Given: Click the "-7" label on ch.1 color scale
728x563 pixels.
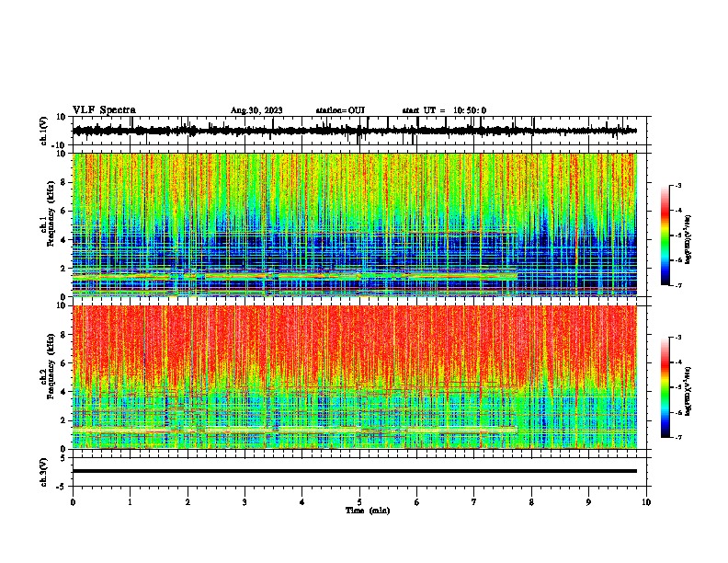Looking at the screenshot, I should tap(678, 285).
